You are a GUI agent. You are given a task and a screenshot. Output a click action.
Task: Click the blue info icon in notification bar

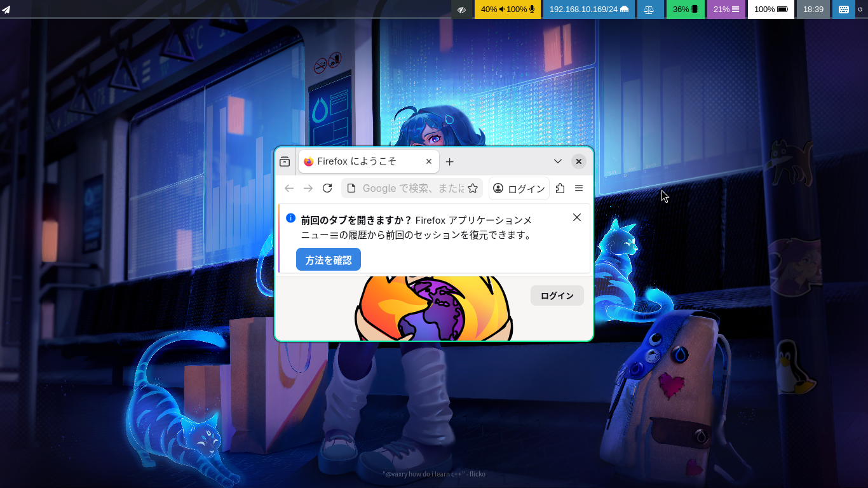point(290,217)
